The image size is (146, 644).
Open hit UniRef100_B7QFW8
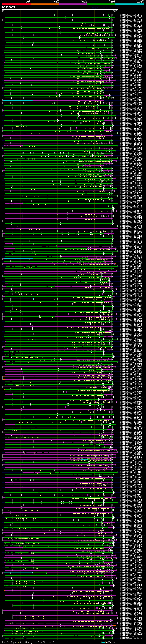pos(131,30)
